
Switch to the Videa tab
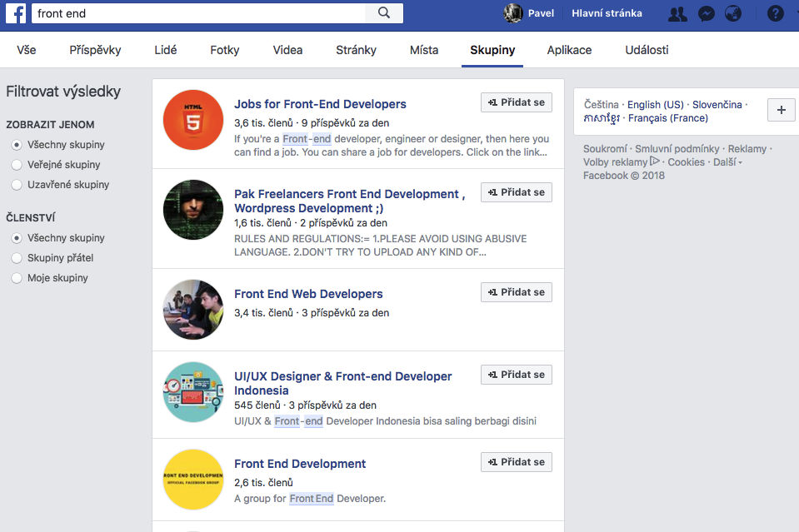tap(287, 50)
